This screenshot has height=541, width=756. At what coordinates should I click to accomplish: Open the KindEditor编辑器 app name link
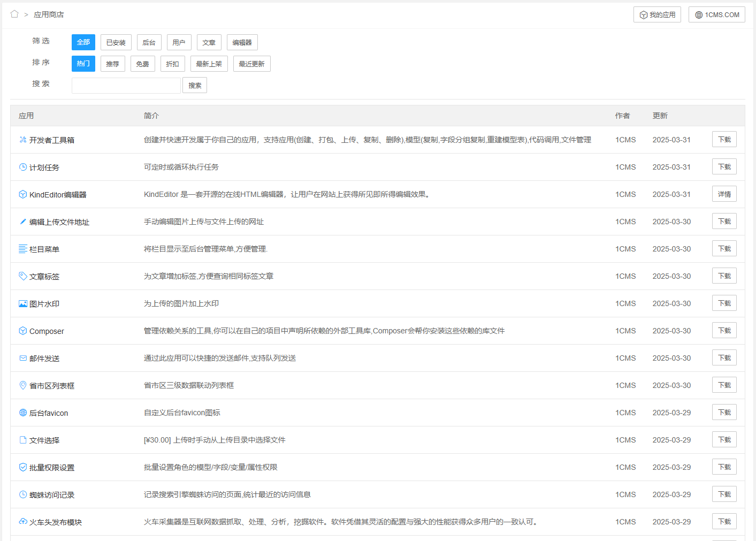click(58, 195)
